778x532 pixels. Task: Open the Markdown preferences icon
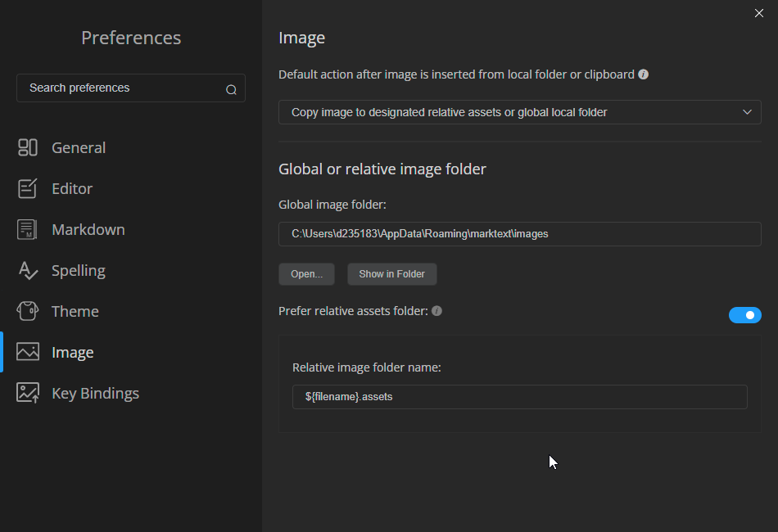click(x=27, y=229)
